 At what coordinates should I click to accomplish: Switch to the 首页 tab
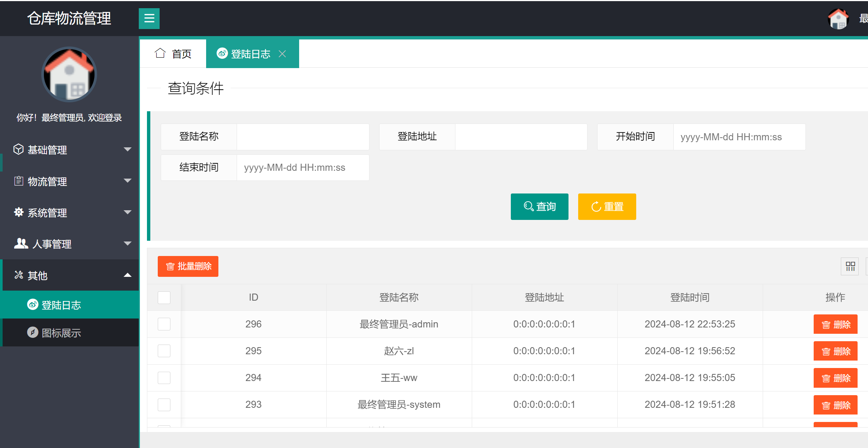tap(173, 54)
